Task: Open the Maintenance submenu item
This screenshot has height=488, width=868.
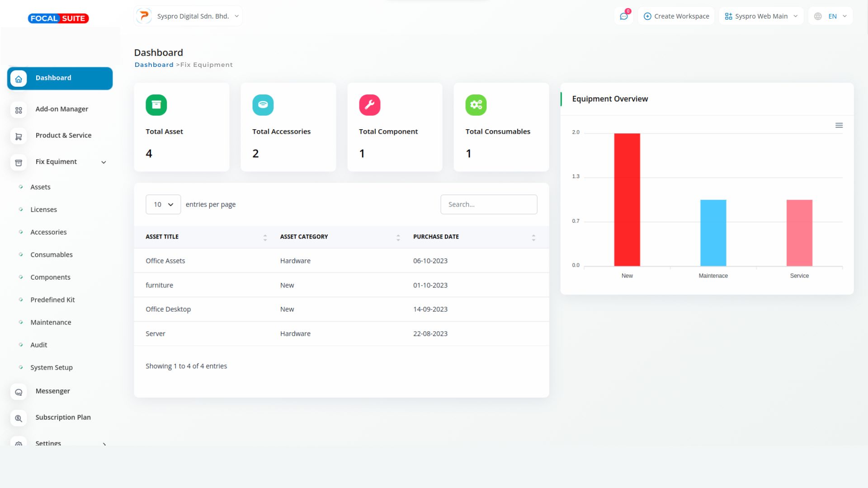Action: [51, 322]
